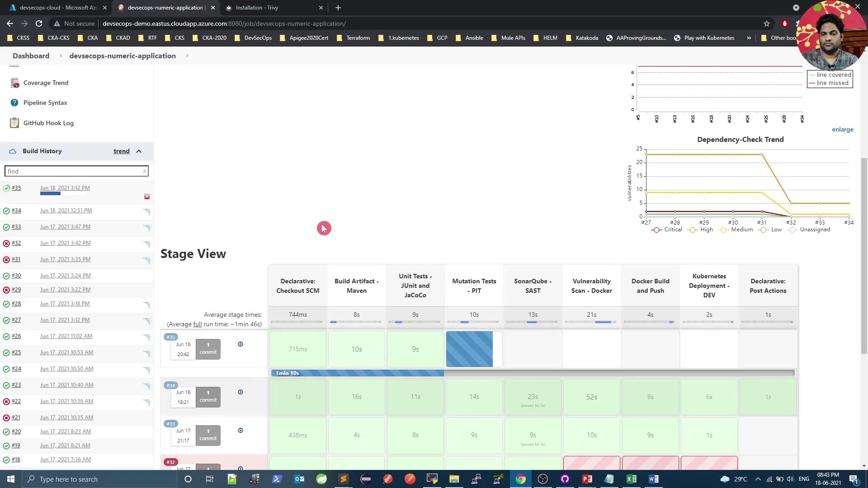868x488 pixels.
Task: Click failed status icon of build #32
Action: click(x=6, y=244)
